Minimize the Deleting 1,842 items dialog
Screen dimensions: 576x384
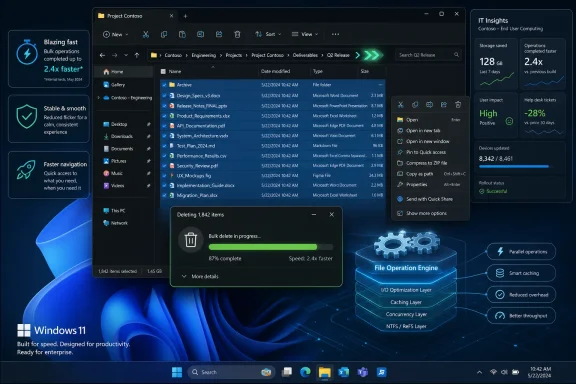[314, 215]
